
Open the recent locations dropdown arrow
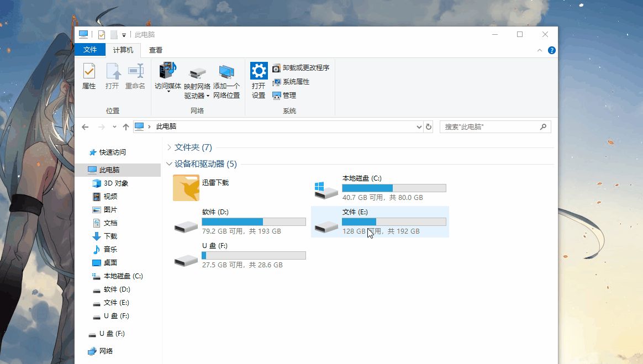[x=114, y=127]
